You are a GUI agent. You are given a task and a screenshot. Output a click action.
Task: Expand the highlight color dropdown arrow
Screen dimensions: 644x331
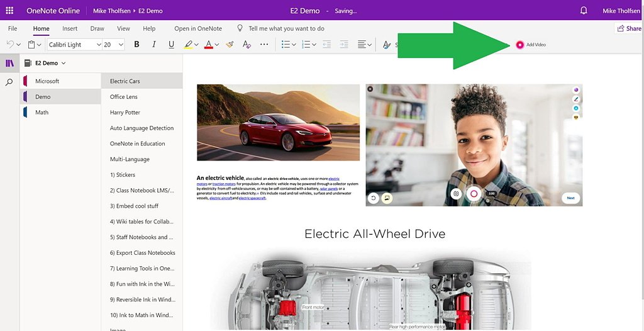[x=196, y=45]
